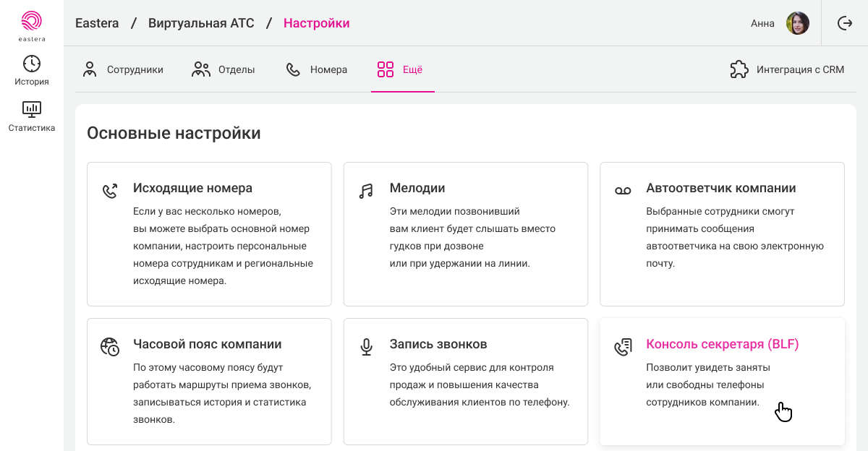Click the voicemail icon for Автоответчик компании
Viewport: 868px width, 451px height.
(x=623, y=191)
